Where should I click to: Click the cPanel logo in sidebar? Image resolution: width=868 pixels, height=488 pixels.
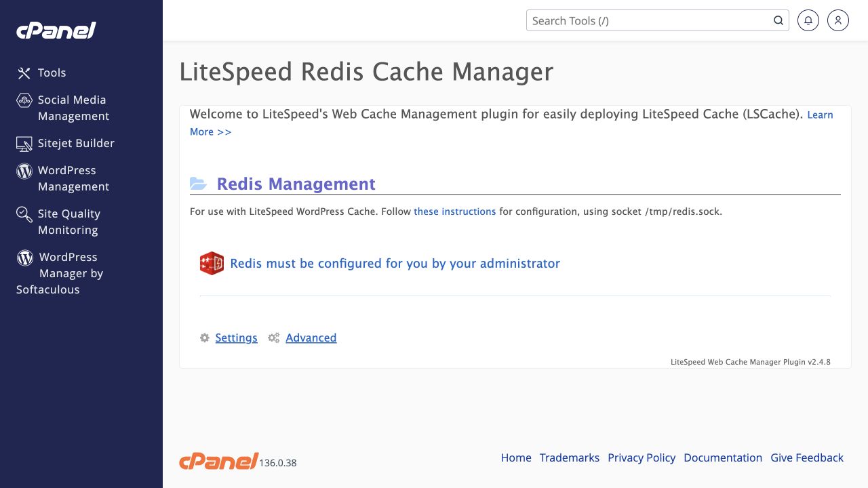(x=56, y=30)
